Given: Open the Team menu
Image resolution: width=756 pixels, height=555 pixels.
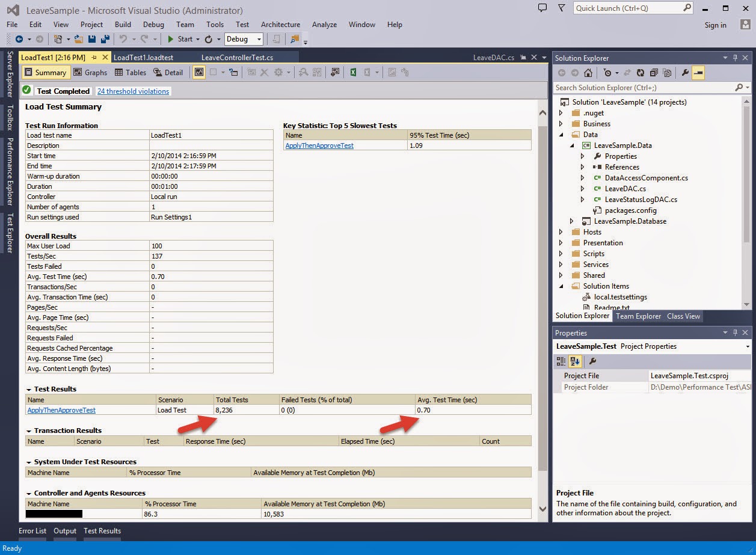Looking at the screenshot, I should 185,25.
